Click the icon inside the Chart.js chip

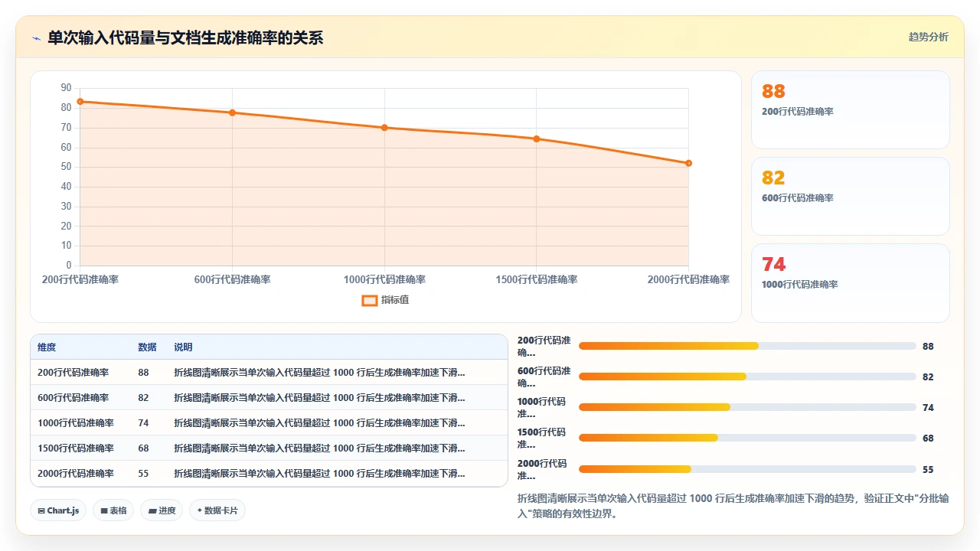pos(41,510)
